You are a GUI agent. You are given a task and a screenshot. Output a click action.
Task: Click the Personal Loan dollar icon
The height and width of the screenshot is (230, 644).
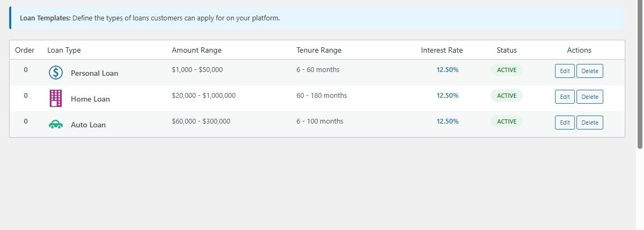[x=56, y=73]
